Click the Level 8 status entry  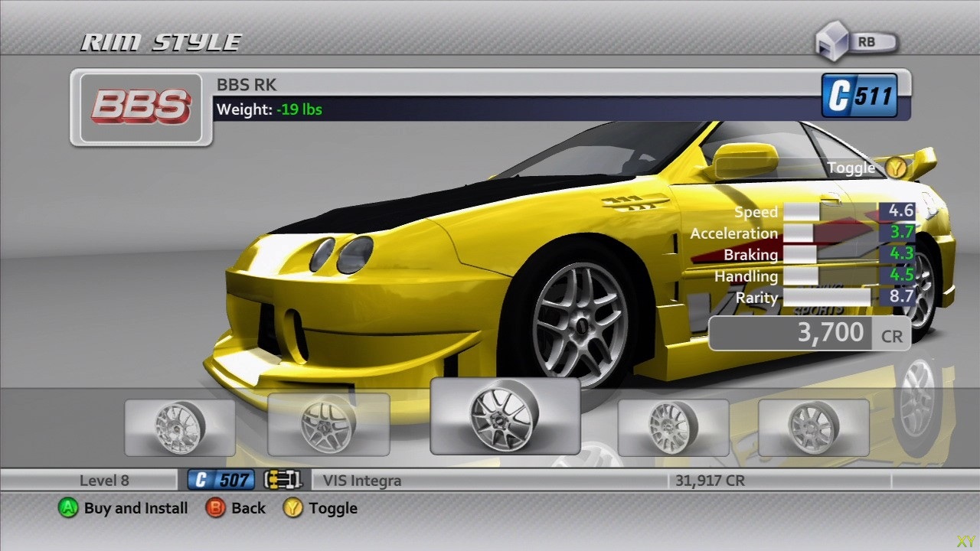point(104,481)
